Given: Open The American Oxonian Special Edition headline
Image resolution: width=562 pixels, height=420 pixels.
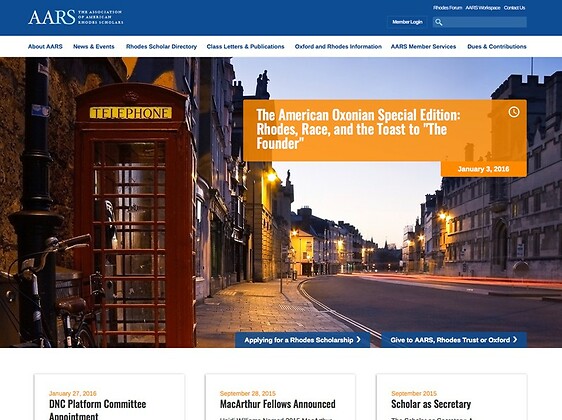Looking at the screenshot, I should click(x=358, y=129).
